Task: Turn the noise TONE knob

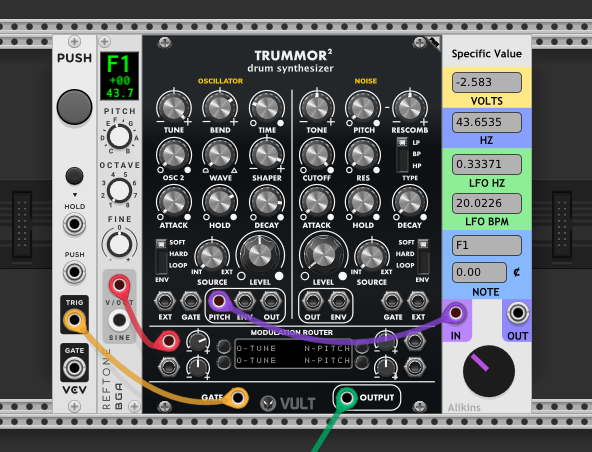Action: pyautogui.click(x=317, y=107)
